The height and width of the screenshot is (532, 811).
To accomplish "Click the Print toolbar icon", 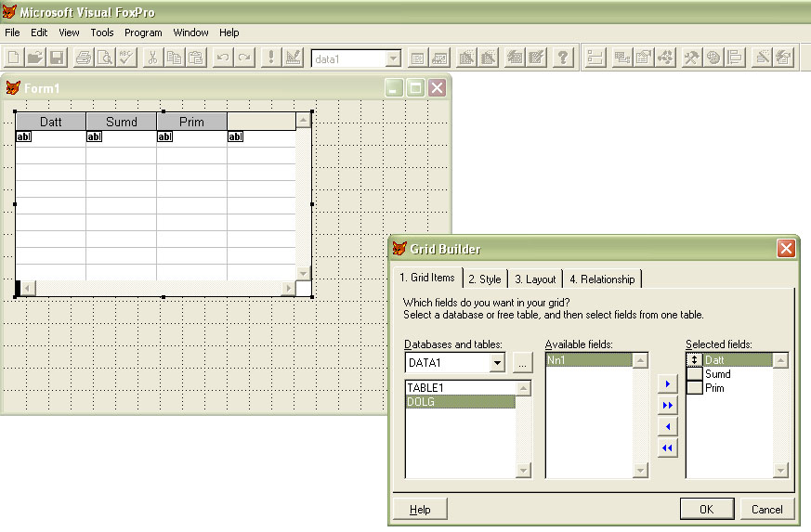I will (83, 58).
